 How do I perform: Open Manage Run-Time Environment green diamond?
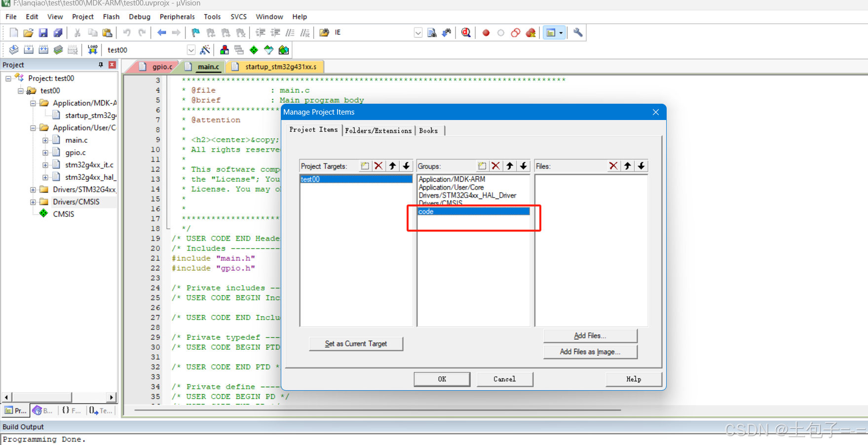click(x=254, y=50)
